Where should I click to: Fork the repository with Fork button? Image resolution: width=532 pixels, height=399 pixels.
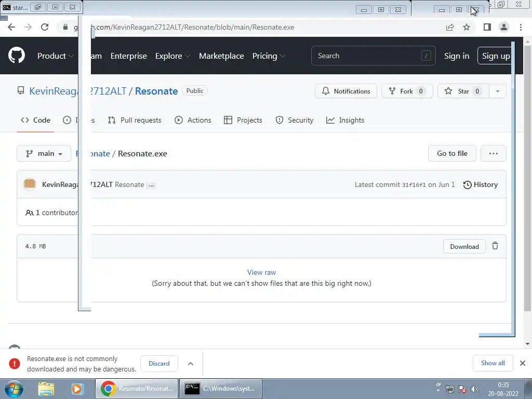point(407,91)
